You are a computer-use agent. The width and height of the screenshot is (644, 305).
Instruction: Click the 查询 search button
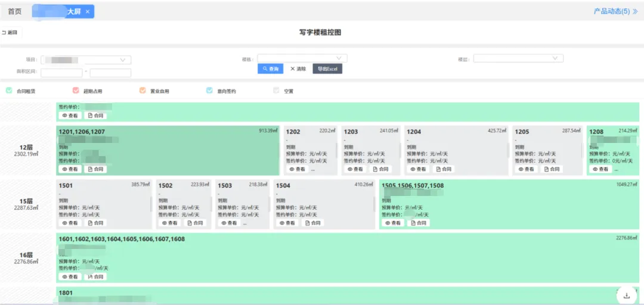(x=270, y=69)
